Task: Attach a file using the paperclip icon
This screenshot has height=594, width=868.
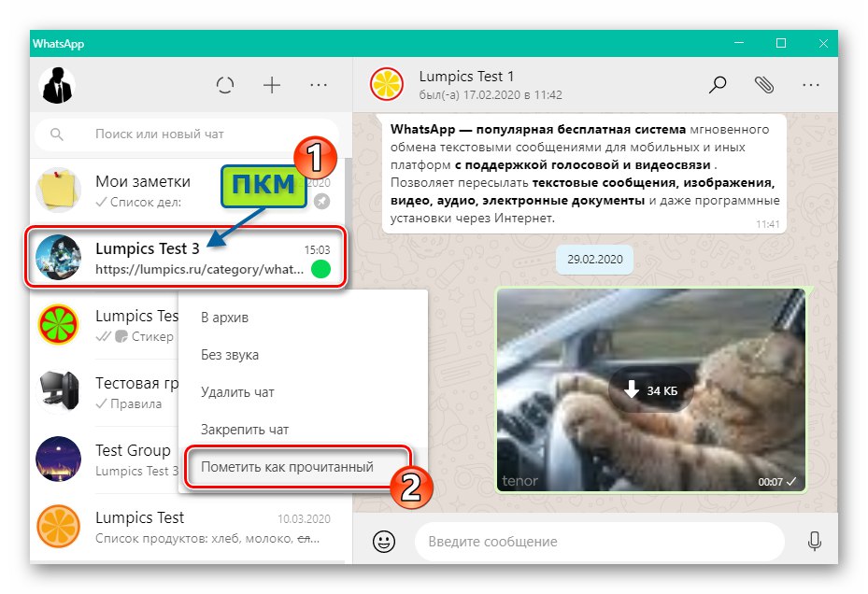Action: pos(764,84)
